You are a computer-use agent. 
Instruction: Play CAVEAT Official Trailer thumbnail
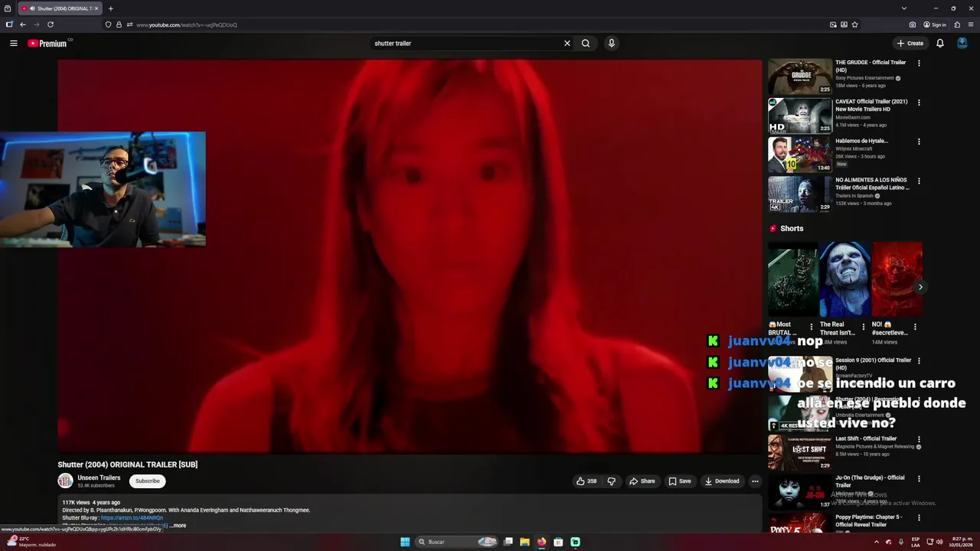pos(800,116)
